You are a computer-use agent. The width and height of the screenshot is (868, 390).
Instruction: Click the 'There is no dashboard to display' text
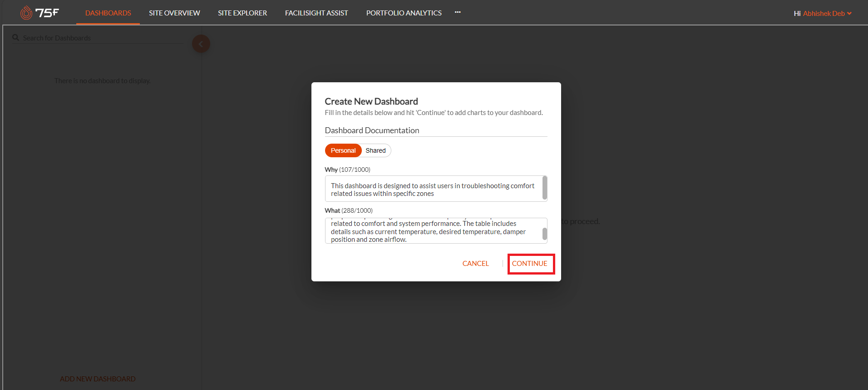point(103,80)
